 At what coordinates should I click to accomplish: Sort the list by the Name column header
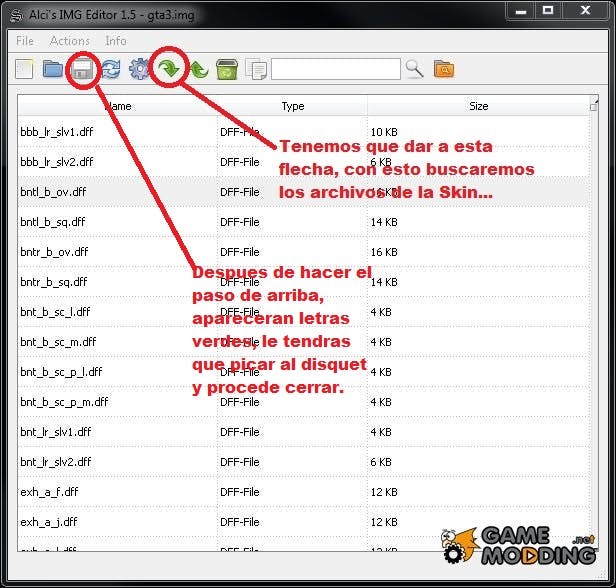[117, 106]
